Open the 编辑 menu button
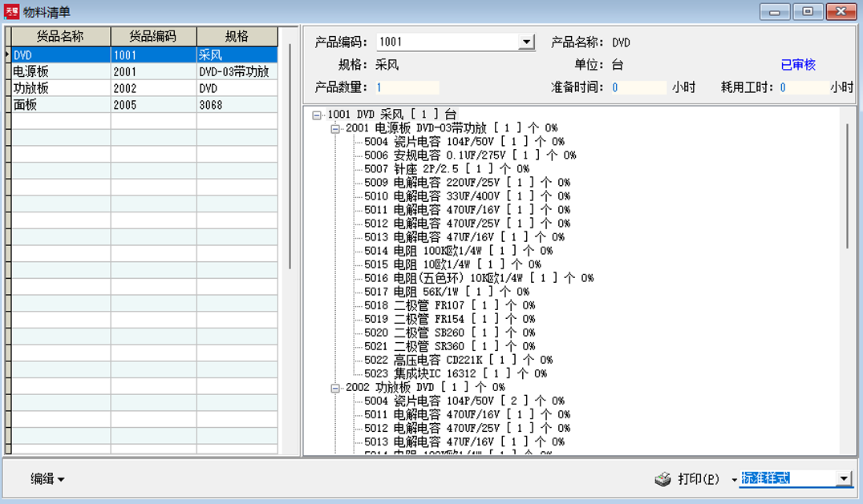Image resolution: width=863 pixels, height=504 pixels. point(47,478)
